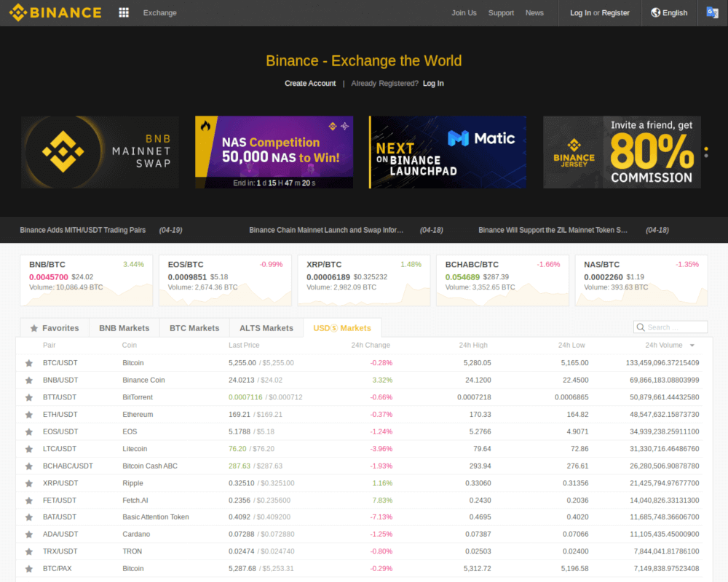The width and height of the screenshot is (728, 582).
Task: Toggle the BTC/PAX star icon
Action: pyautogui.click(x=29, y=568)
